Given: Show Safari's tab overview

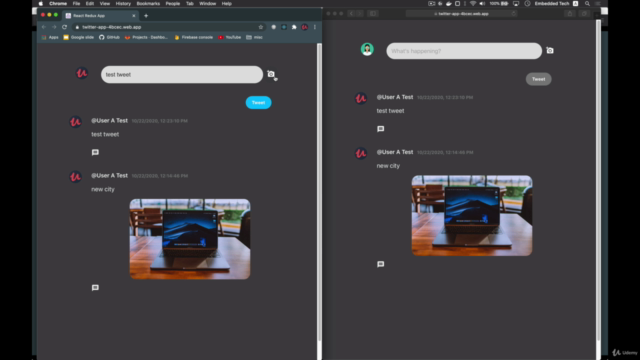Looking at the screenshot, I should click(584, 13).
